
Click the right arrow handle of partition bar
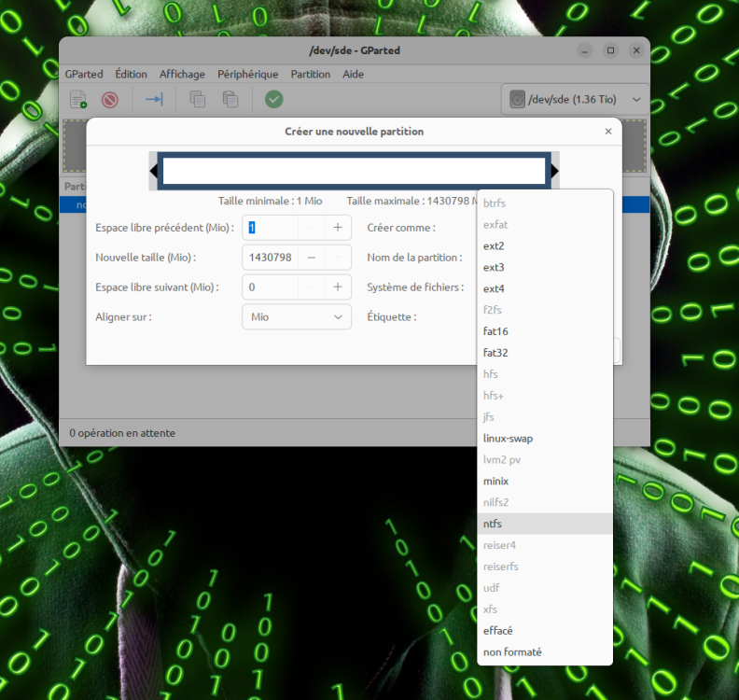click(554, 171)
